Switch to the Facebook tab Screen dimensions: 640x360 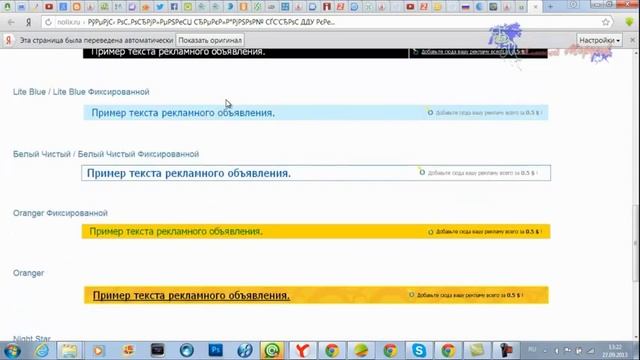(x=174, y=7)
